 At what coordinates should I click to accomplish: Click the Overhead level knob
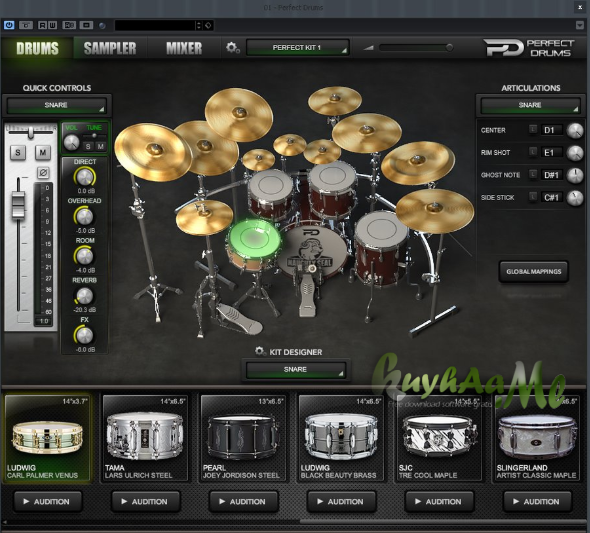click(x=85, y=216)
